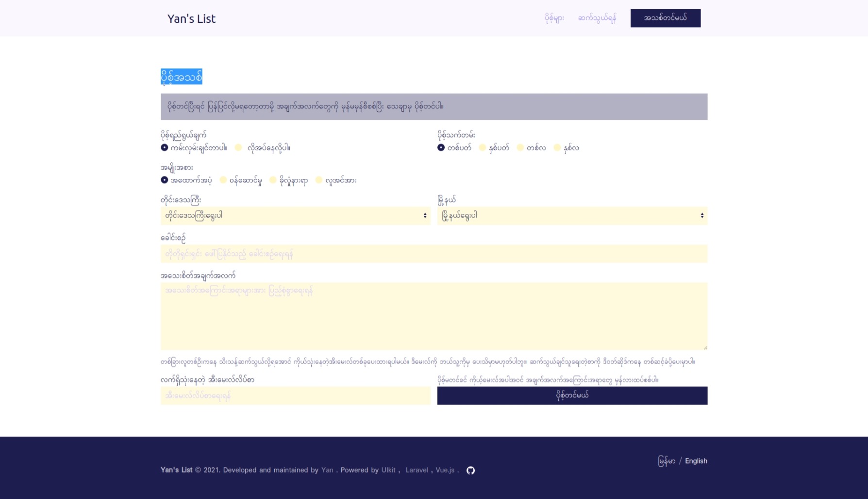Open the second navigation link in header
The width and height of the screenshot is (868, 499).
click(597, 18)
